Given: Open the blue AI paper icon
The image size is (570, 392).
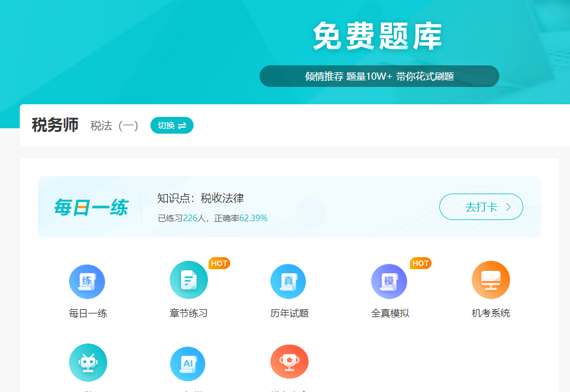Looking at the screenshot, I should coord(188,363).
